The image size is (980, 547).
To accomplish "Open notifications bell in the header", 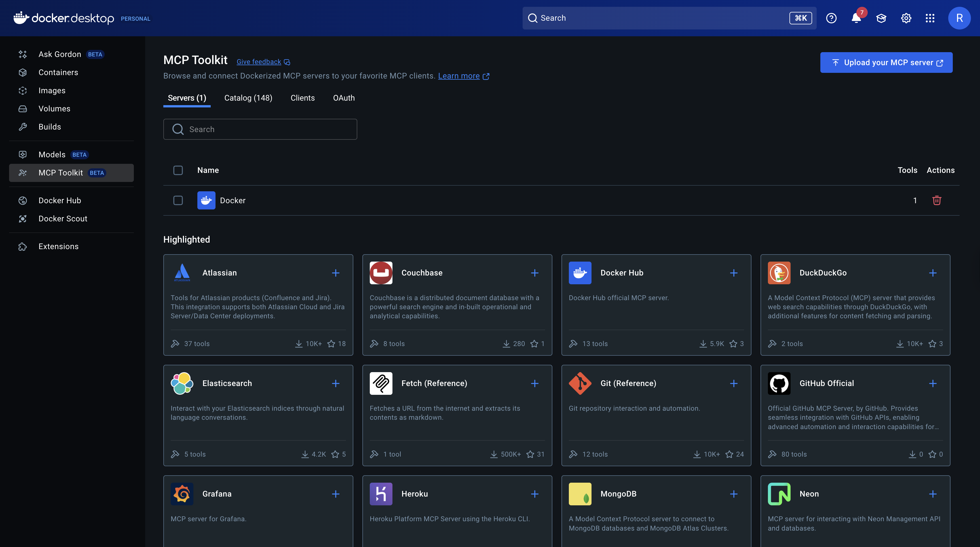I will point(856,18).
